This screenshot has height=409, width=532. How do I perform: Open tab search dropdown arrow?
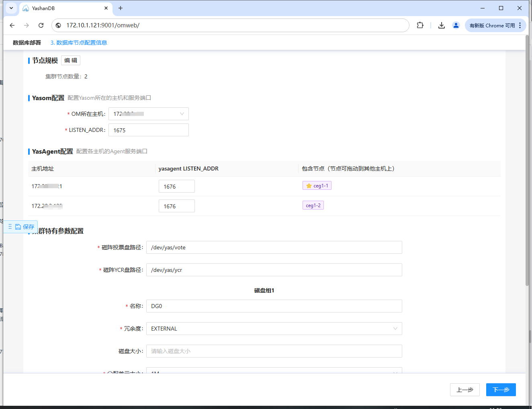[11, 8]
